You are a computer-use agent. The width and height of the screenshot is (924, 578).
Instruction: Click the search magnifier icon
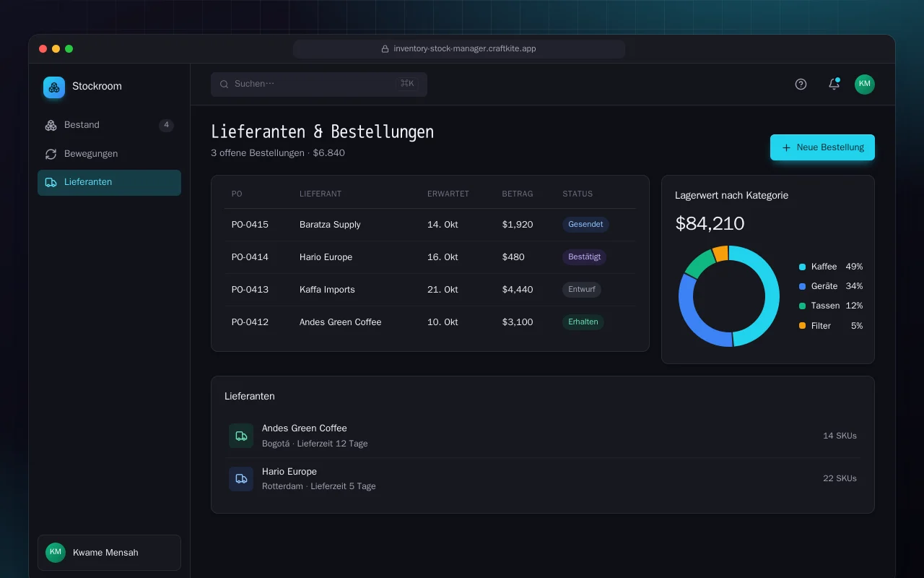(225, 84)
